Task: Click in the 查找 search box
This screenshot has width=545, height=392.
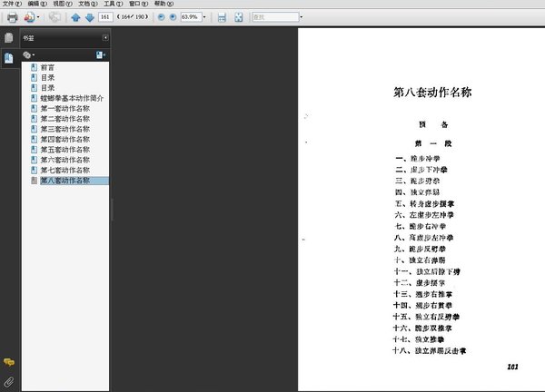Action: click(x=275, y=16)
